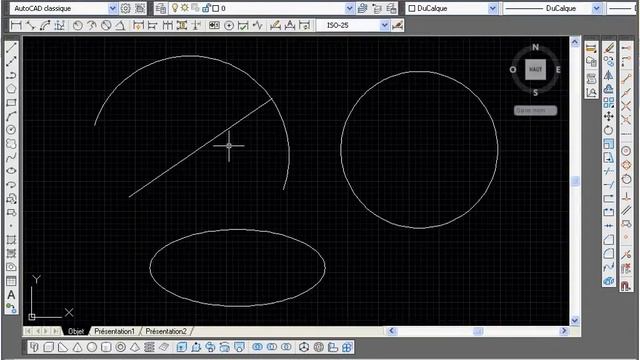Select the Scale modify tool

[609, 144]
